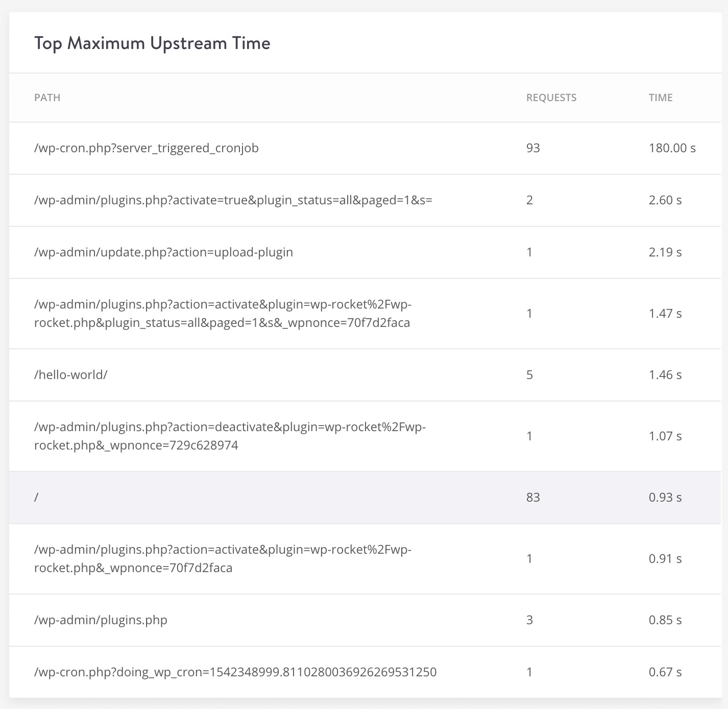Click the Top Maximum Upstream Time title
This screenshot has width=728, height=709.
[152, 43]
